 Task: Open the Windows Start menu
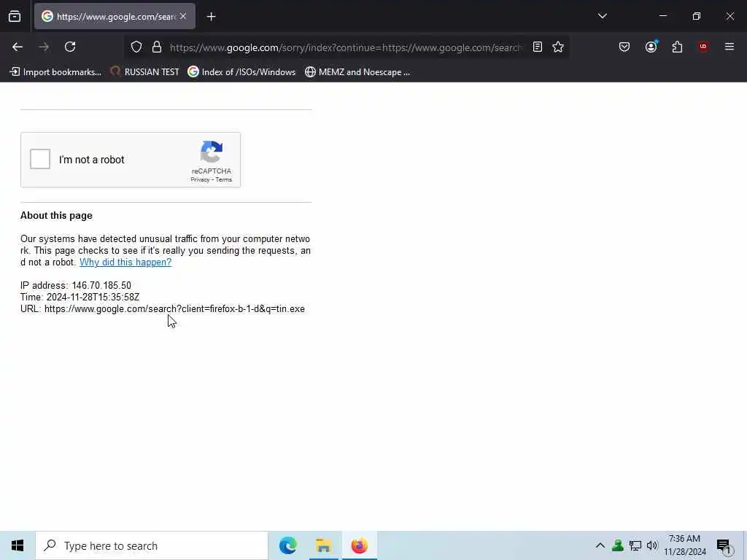18,545
